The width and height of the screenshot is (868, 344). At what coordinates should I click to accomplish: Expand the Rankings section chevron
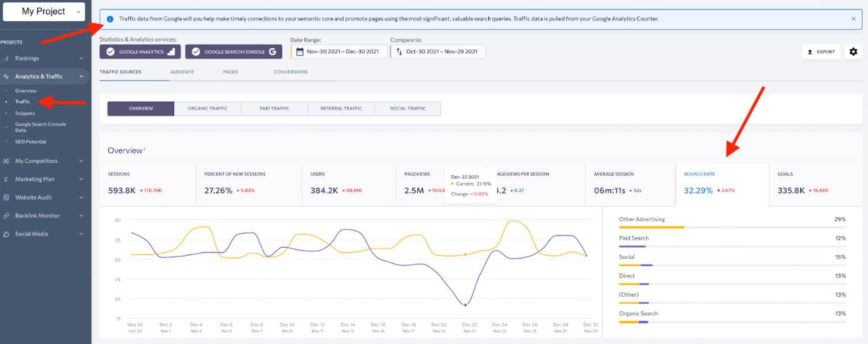(81, 58)
